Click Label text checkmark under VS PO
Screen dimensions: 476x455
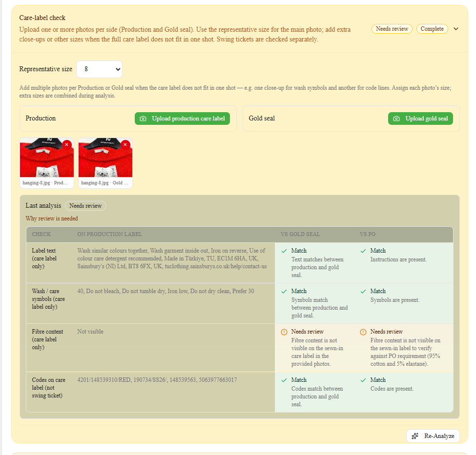tap(363, 251)
